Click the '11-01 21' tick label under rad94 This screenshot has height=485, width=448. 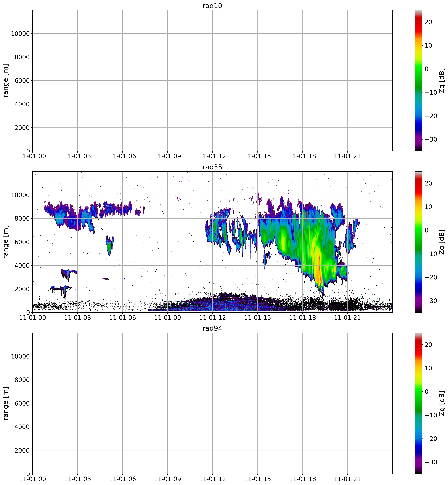347,479
